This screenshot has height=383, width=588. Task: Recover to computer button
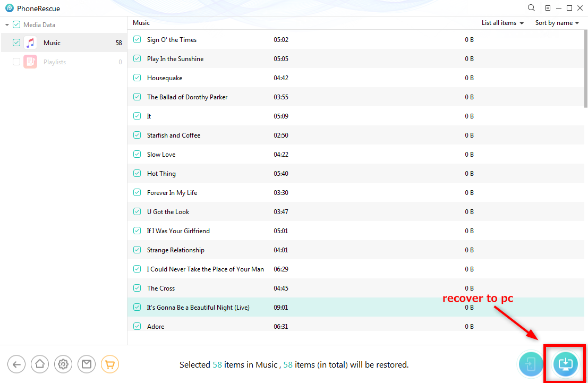coord(565,364)
